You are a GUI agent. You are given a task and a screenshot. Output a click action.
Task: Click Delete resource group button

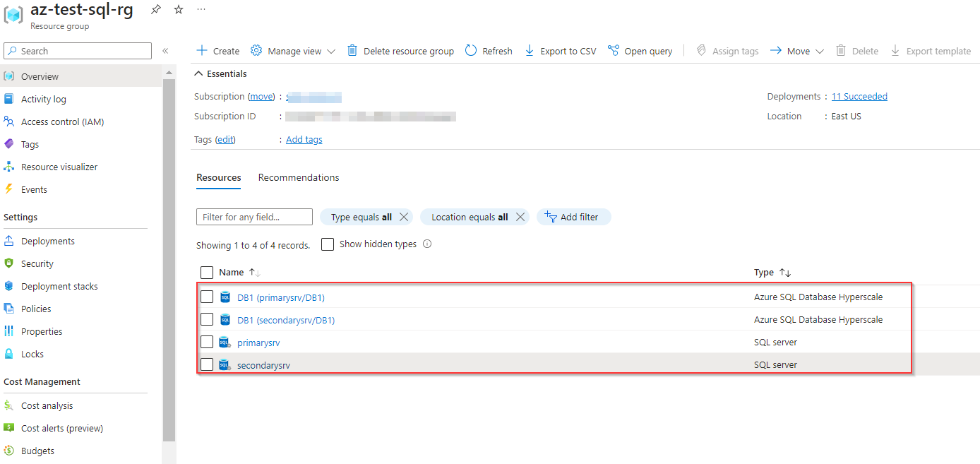pos(400,51)
